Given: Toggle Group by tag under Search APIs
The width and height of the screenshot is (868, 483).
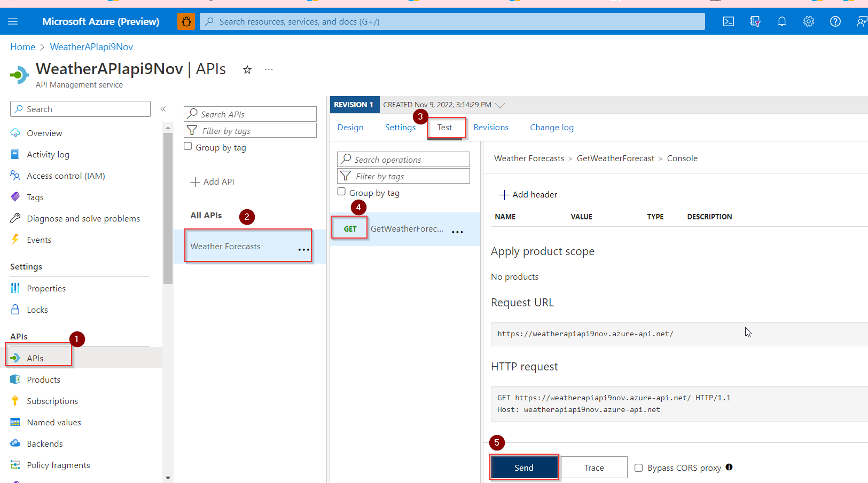Looking at the screenshot, I should [188, 146].
